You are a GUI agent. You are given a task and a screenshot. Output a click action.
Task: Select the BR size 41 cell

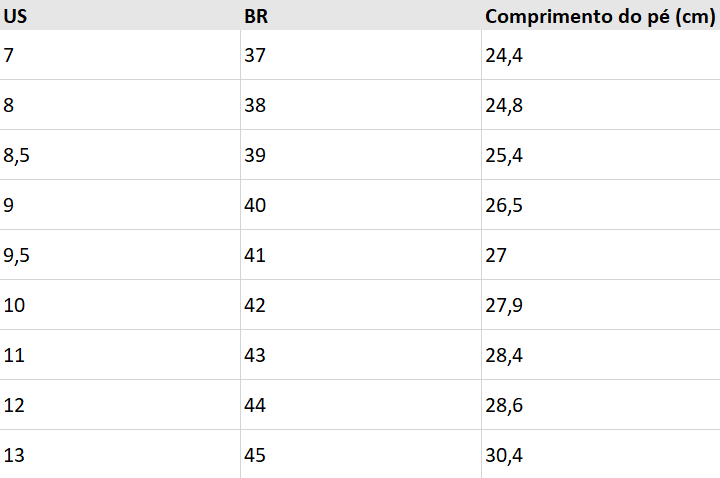[x=255, y=255]
